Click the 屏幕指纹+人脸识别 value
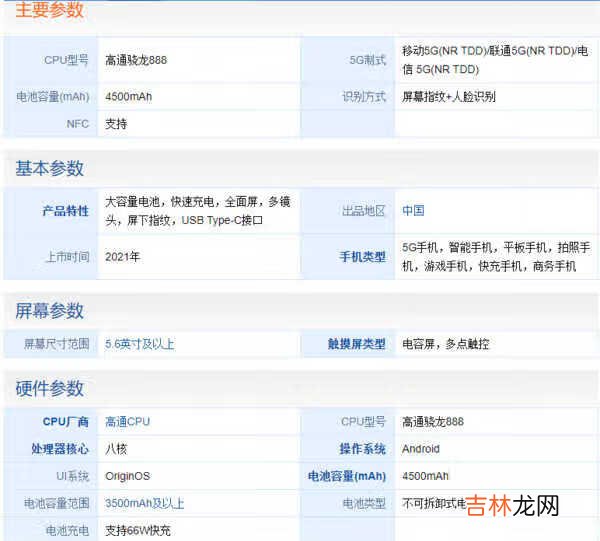The width and height of the screenshot is (600, 541). 448,97
